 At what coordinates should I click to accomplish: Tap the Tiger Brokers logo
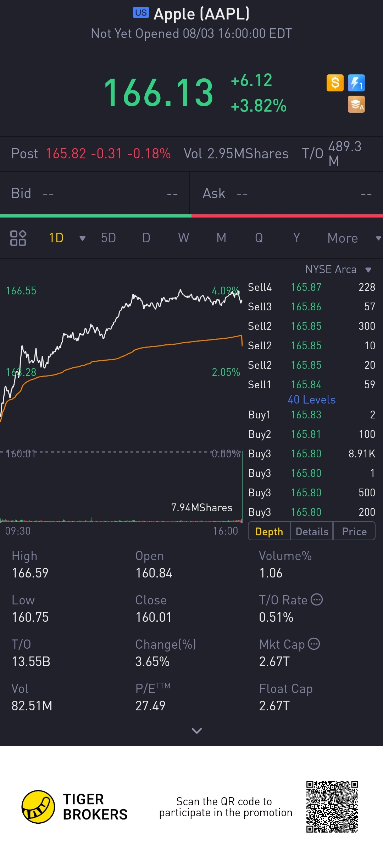[x=38, y=807]
